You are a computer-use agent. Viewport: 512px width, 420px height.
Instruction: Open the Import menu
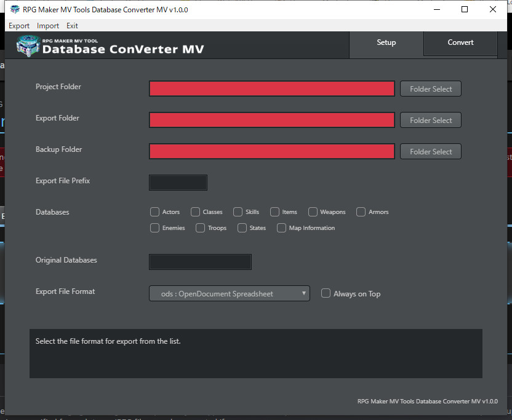[x=47, y=25]
